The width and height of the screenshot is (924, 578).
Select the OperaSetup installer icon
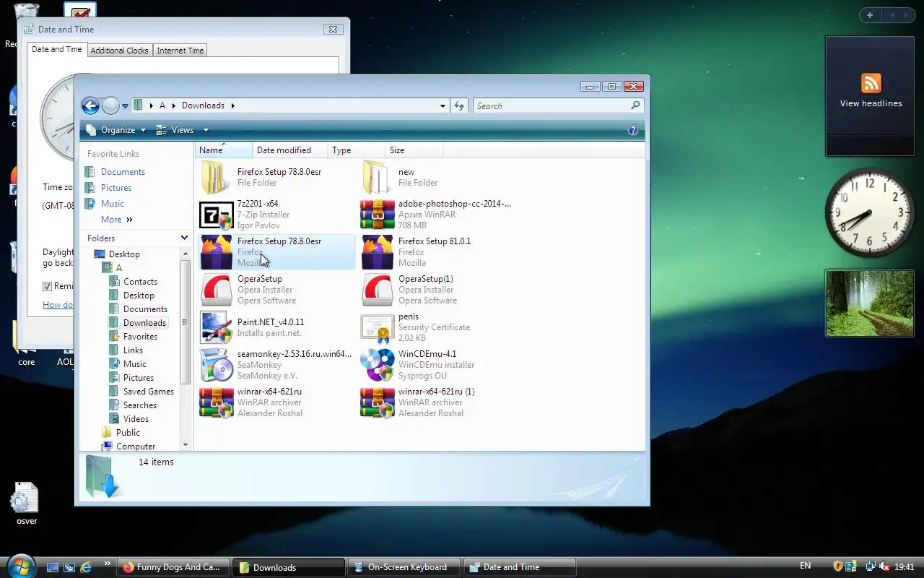coord(216,290)
